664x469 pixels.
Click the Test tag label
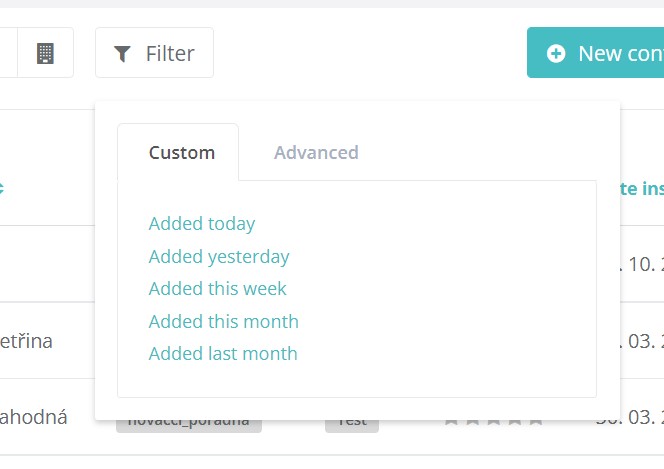[352, 424]
